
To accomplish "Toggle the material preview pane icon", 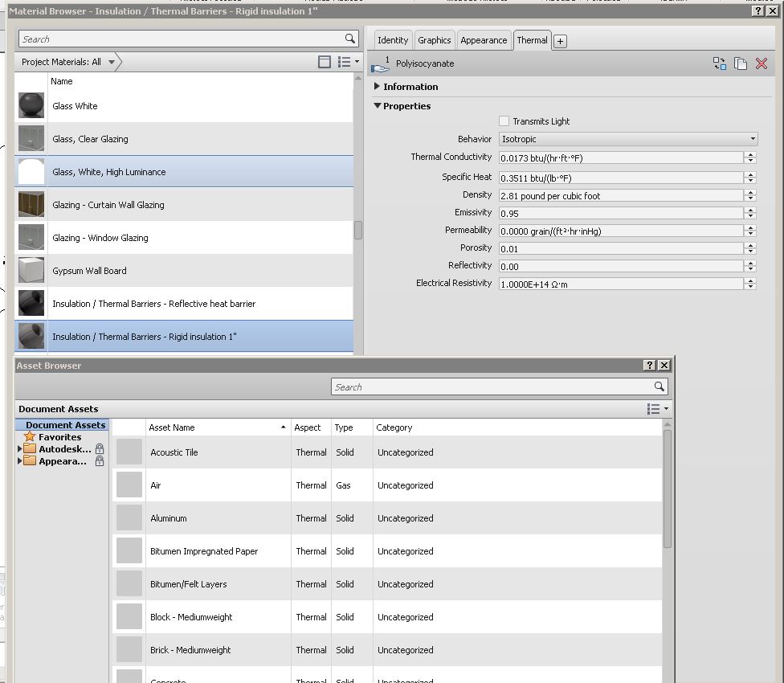I will (325, 62).
